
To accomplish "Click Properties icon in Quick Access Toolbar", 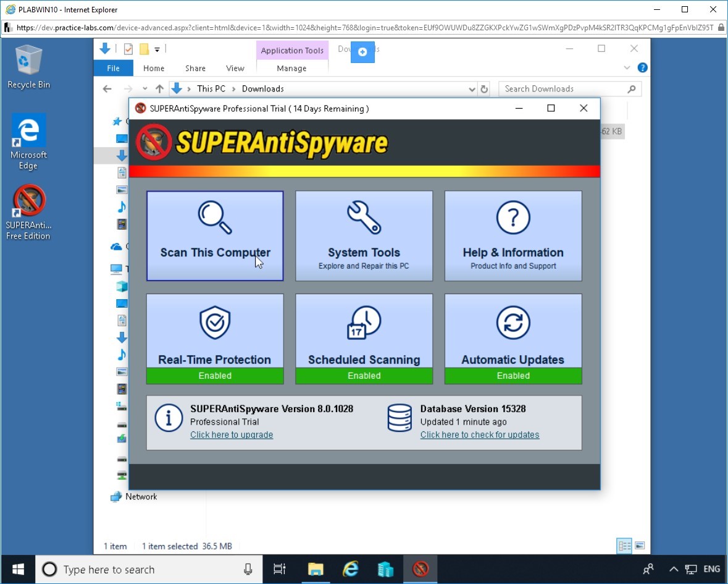I will [128, 49].
